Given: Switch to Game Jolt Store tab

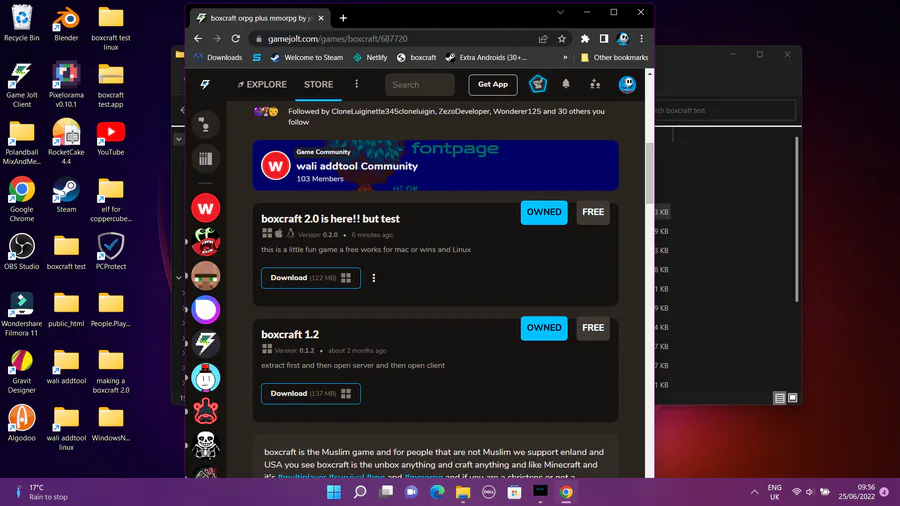Looking at the screenshot, I should pos(319,84).
